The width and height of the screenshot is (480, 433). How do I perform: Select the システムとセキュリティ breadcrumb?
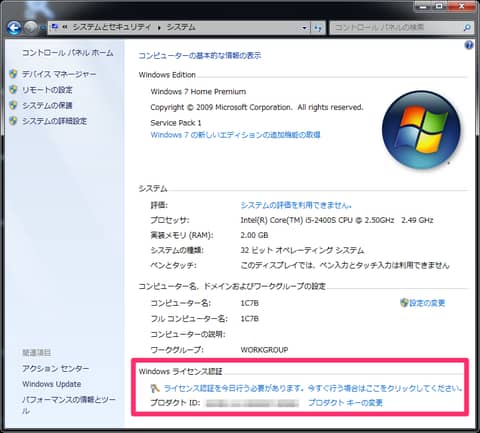coord(112,27)
